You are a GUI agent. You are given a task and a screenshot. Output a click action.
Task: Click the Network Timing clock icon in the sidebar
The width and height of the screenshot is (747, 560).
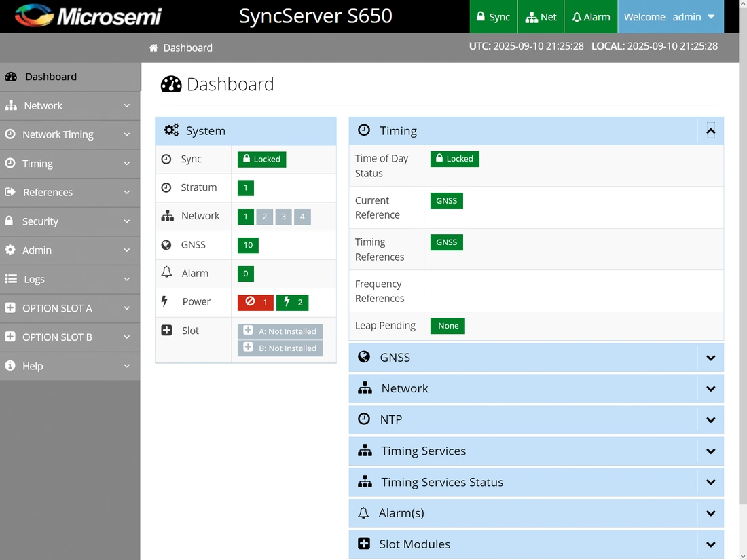point(10,134)
